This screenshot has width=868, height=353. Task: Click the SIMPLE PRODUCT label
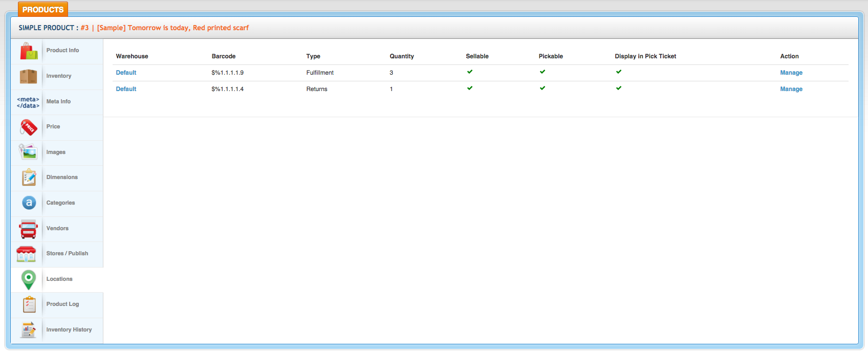coord(49,28)
